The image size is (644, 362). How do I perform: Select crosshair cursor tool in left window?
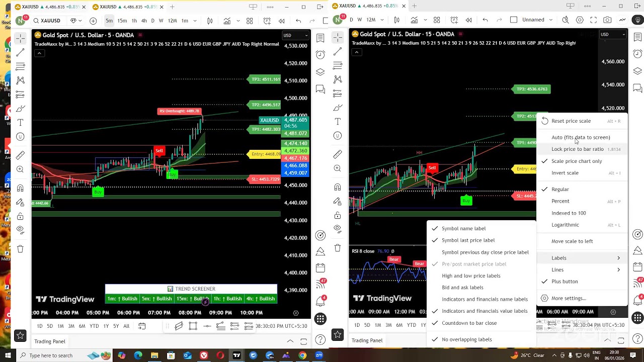click(20, 39)
